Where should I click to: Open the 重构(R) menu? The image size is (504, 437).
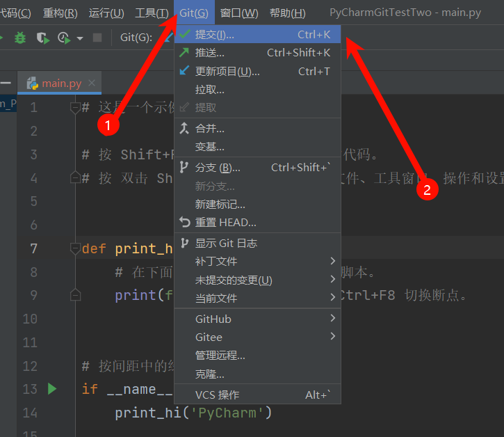coord(60,13)
